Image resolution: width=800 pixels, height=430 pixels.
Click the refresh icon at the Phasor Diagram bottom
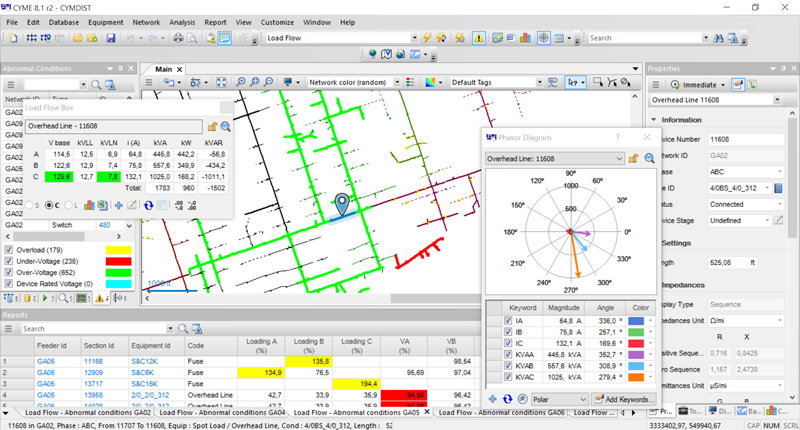coord(506,399)
